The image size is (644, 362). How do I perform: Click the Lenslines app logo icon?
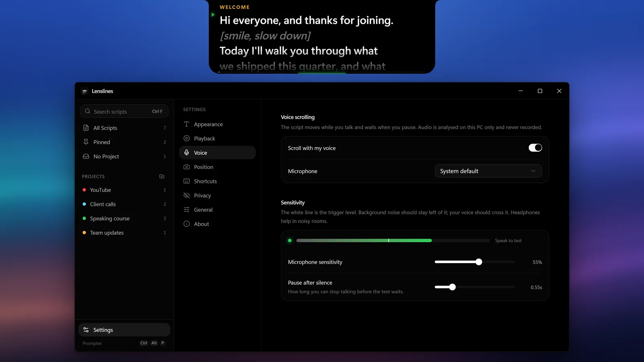pos(85,91)
